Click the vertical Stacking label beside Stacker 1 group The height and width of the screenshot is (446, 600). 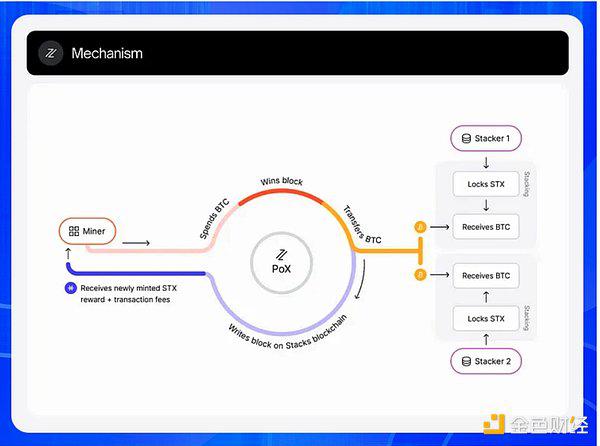[527, 184]
